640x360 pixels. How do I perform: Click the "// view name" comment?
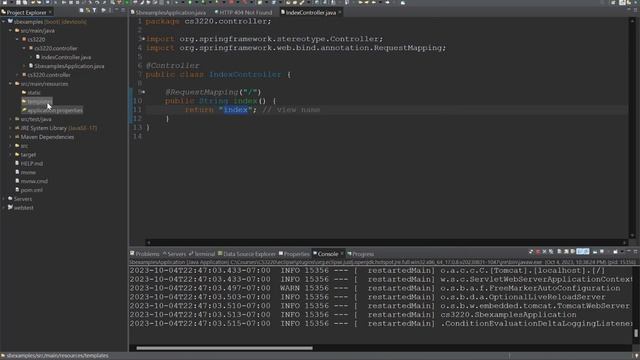pyautogui.click(x=291, y=110)
